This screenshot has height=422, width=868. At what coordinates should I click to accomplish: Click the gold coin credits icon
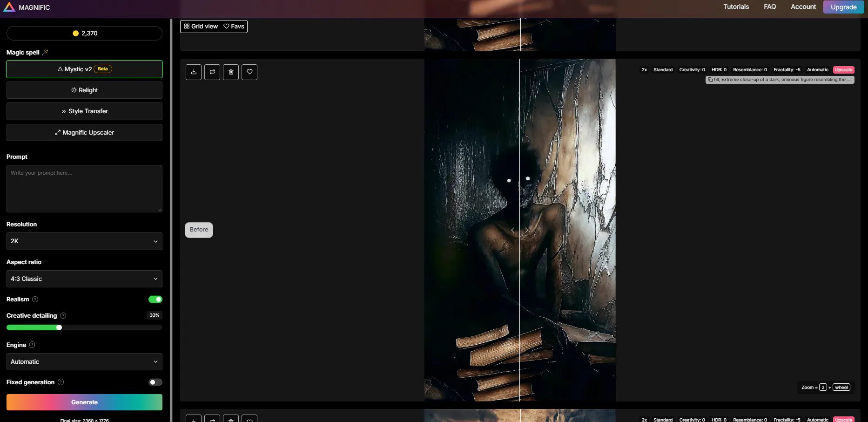click(x=76, y=34)
